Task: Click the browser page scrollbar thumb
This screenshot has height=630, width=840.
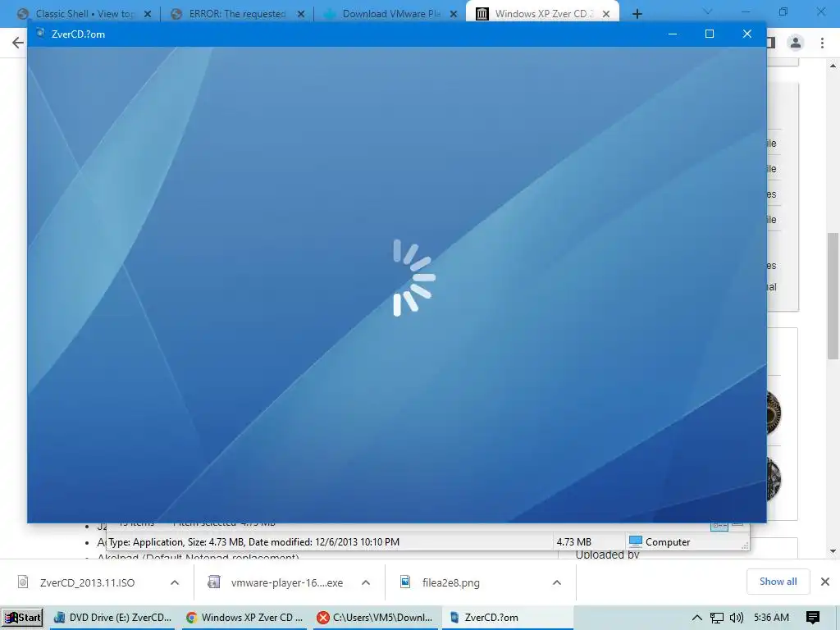Action: pos(833,295)
